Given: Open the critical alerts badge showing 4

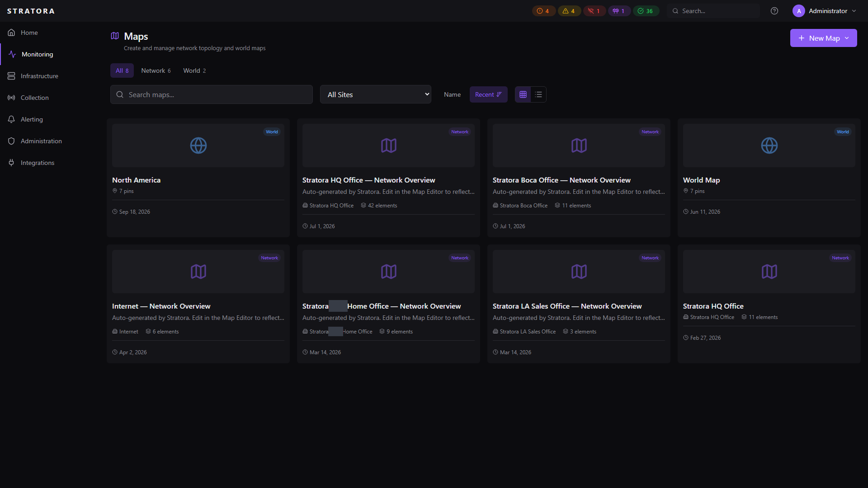Looking at the screenshot, I should pyautogui.click(x=543, y=11).
